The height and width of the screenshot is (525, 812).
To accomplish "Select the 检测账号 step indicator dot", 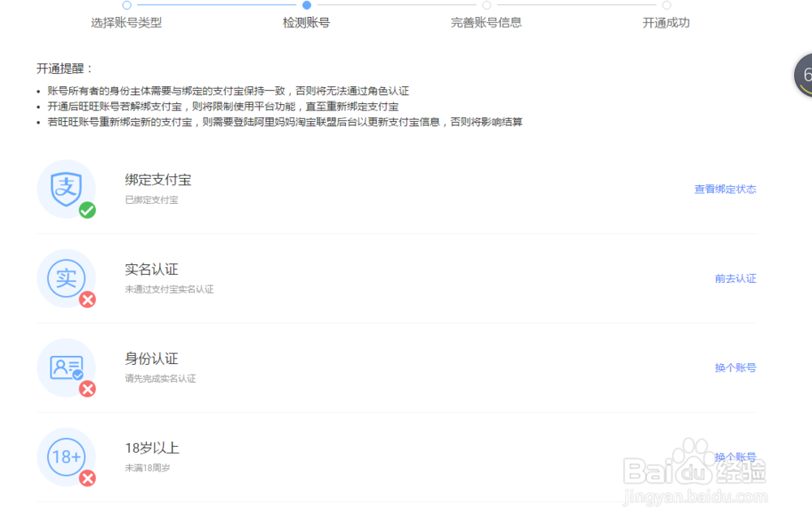I will pyautogui.click(x=306, y=5).
